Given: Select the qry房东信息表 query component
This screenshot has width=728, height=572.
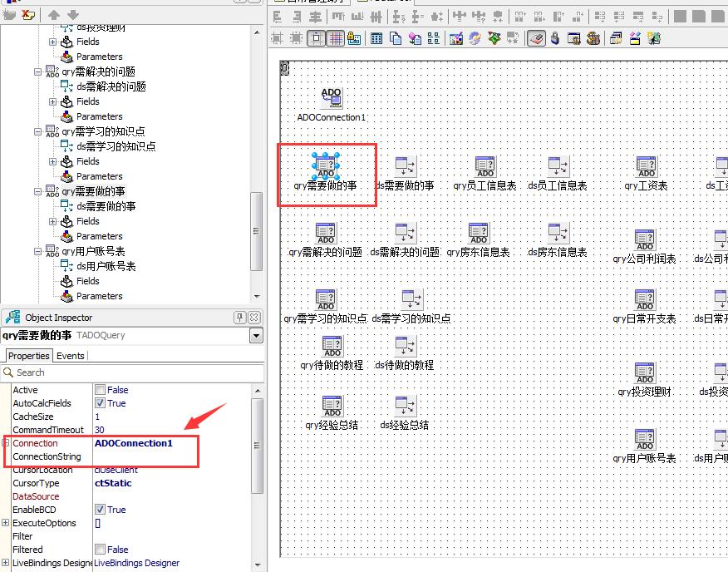Looking at the screenshot, I should pos(479,233).
